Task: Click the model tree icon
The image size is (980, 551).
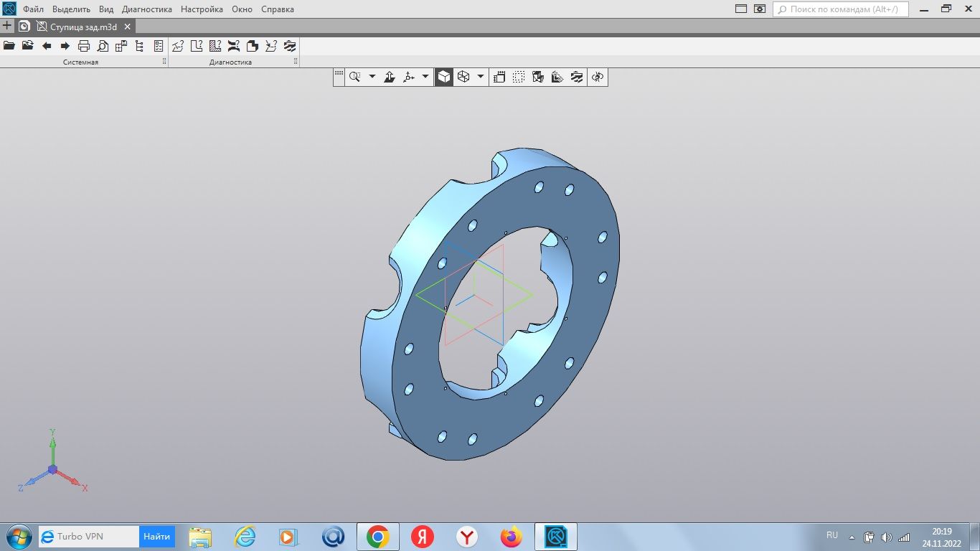Action: click(139, 46)
